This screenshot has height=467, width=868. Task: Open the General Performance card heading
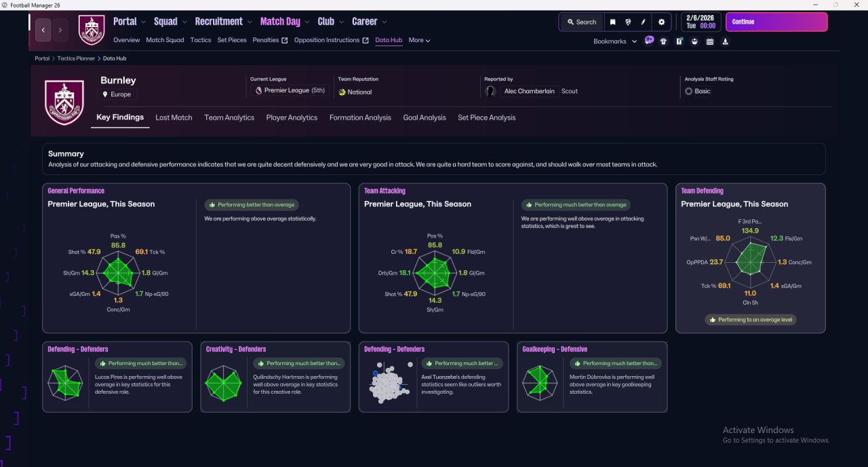tap(76, 191)
